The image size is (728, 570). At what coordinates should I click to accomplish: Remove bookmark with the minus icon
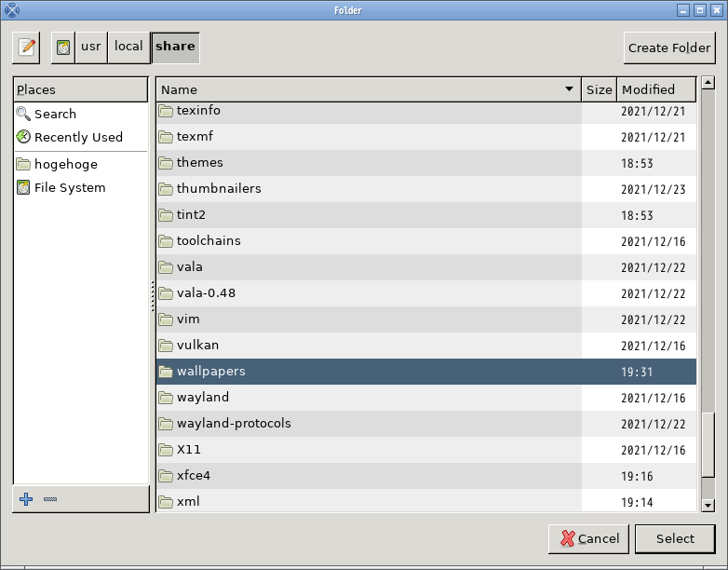coord(50,499)
